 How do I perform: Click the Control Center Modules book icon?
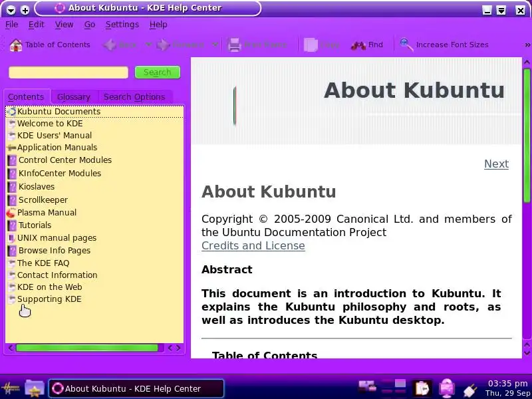coord(12,160)
